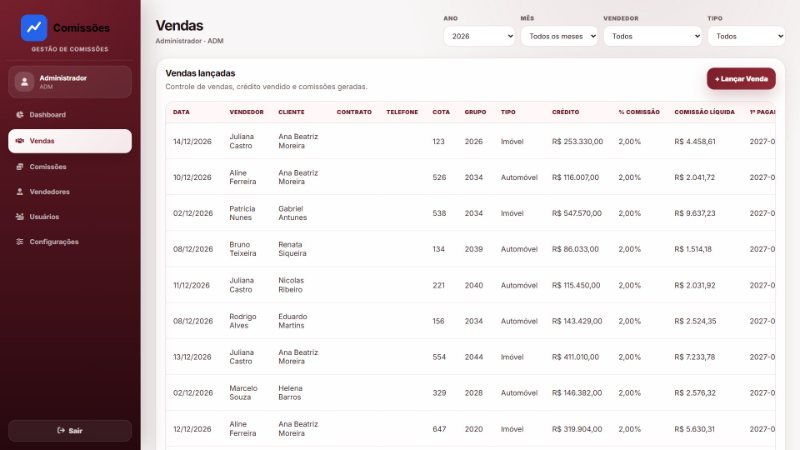Click credit value R$ 253.330,00
The width and height of the screenshot is (800, 450).
(577, 141)
